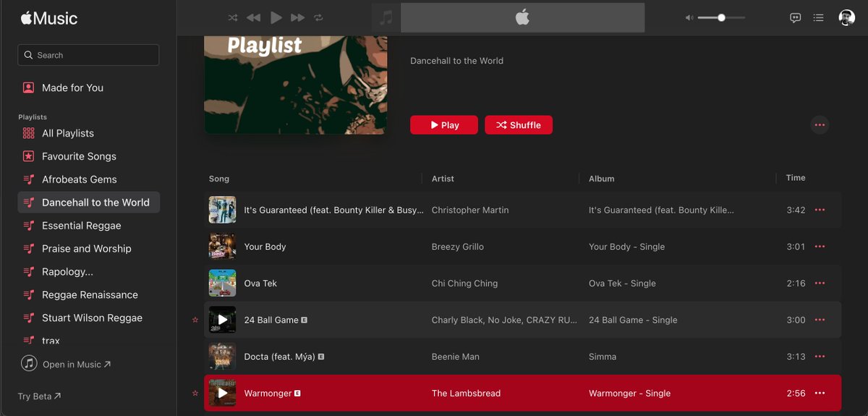Open playlist more options ellipsis
The width and height of the screenshot is (868, 416).
pos(820,125)
